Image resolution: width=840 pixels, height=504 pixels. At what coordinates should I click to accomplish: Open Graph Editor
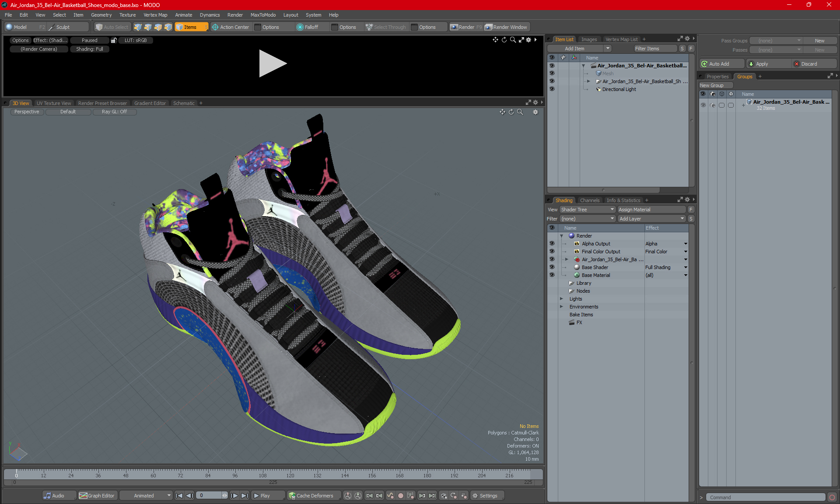(x=97, y=496)
